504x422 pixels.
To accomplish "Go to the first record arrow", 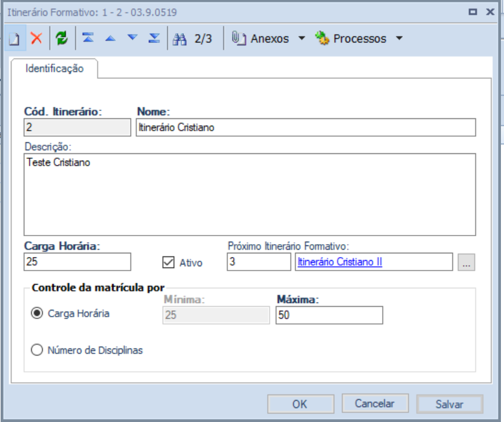I will tap(88, 38).
